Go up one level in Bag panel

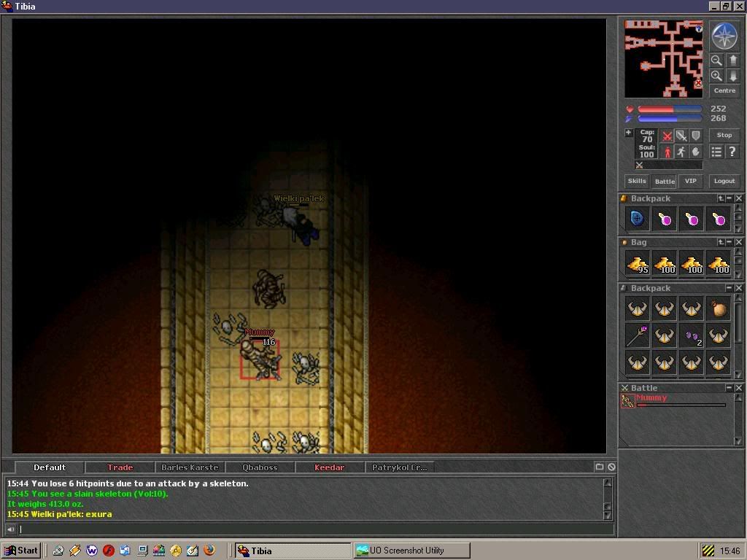(x=721, y=242)
